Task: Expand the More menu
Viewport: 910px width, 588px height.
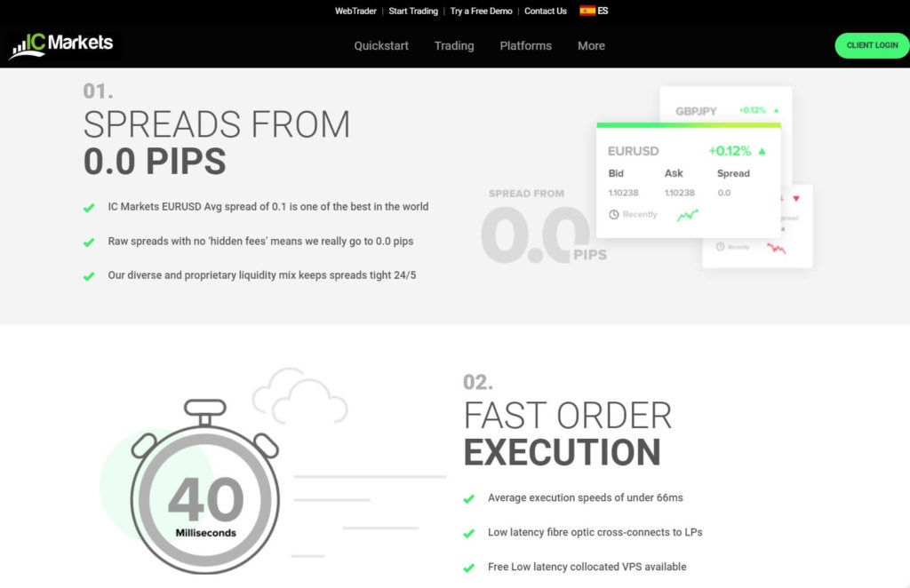Action: pos(591,46)
